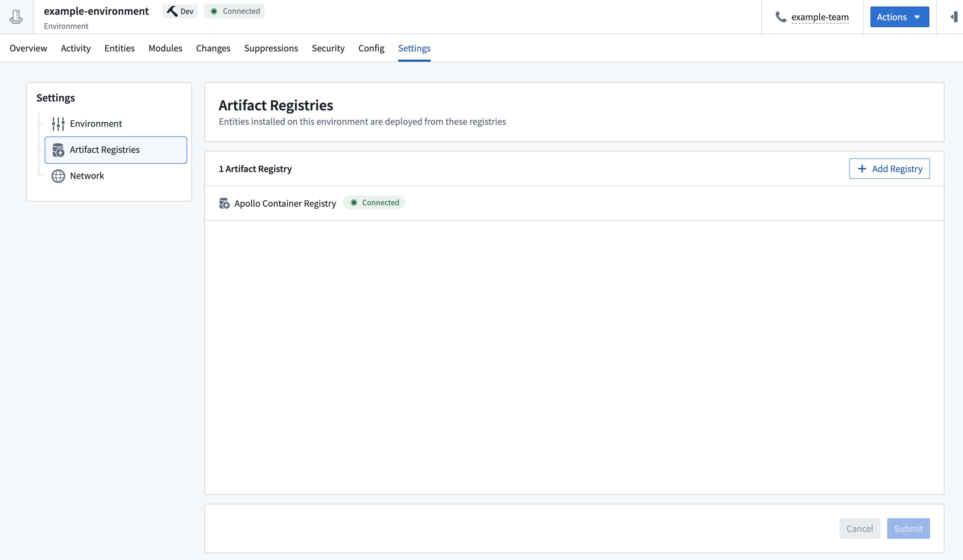Click the Network settings icon

[58, 175]
